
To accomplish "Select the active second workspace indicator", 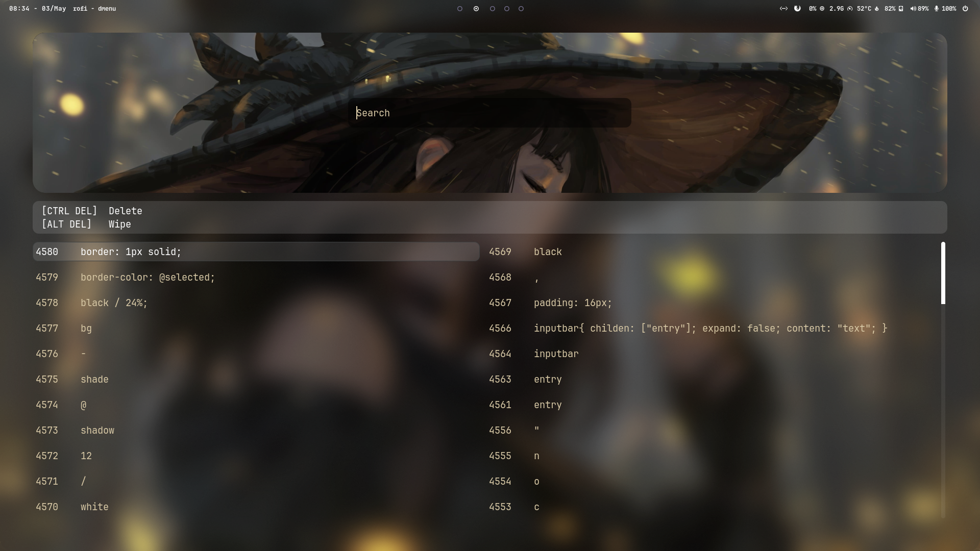I will pos(476,9).
